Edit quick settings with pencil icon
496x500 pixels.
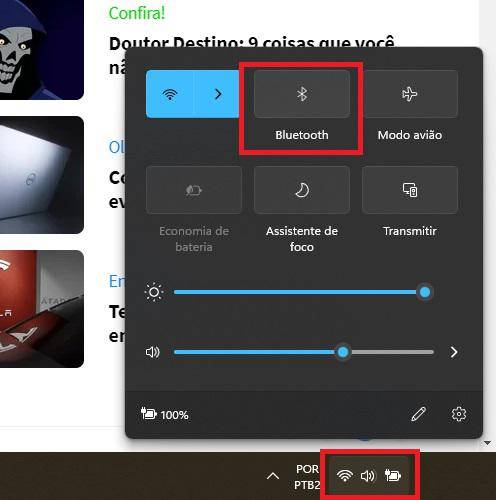coord(419,414)
